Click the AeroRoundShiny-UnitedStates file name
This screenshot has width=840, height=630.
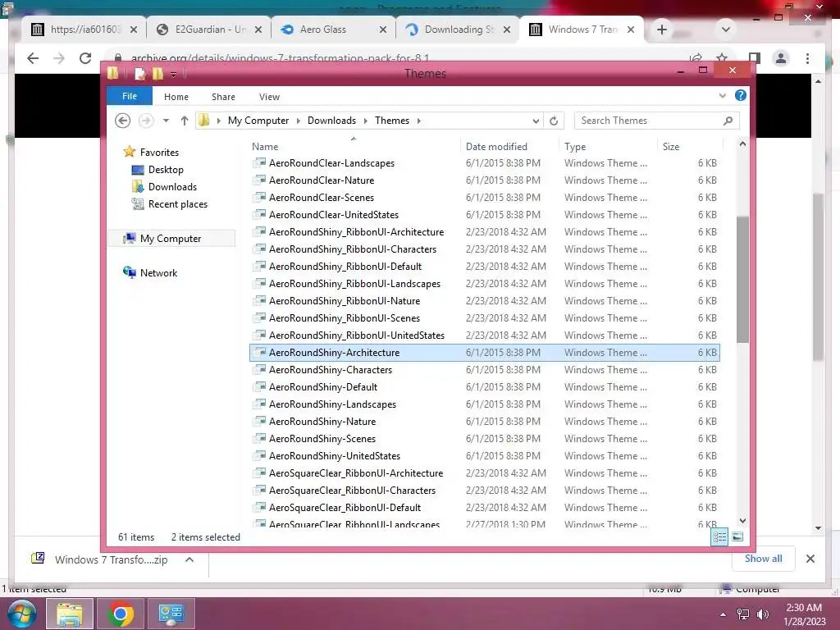pyautogui.click(x=335, y=456)
